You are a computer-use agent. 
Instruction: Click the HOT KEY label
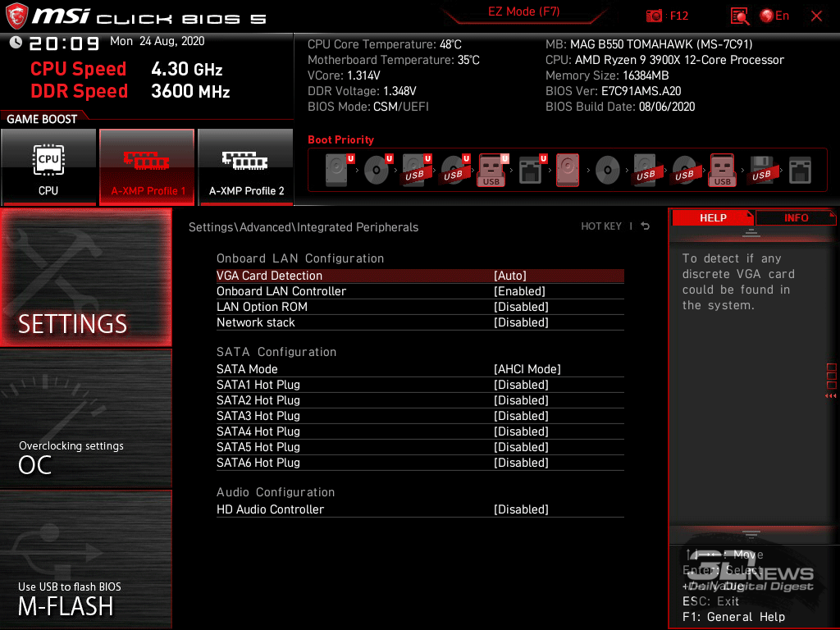pyautogui.click(x=601, y=226)
